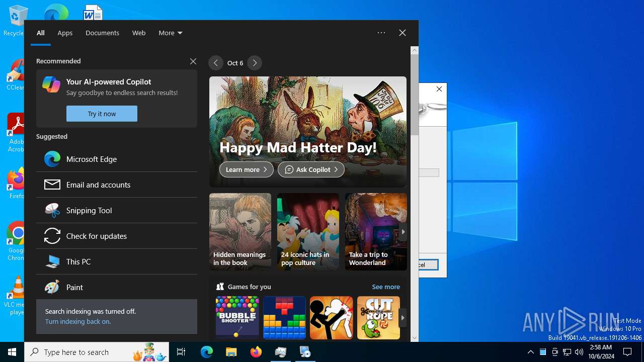The width and height of the screenshot is (644, 362).
Task: Open Firefox on taskbar
Action: [256, 352]
